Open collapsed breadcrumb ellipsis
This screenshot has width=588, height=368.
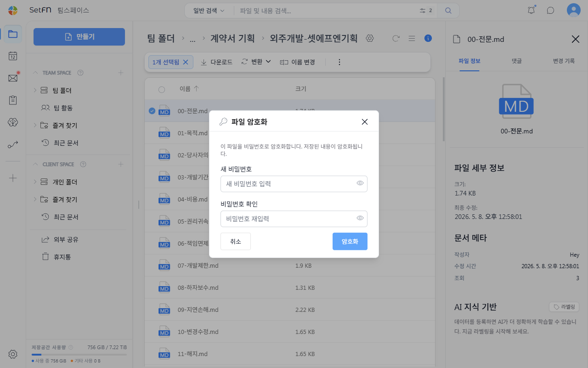[192, 39]
